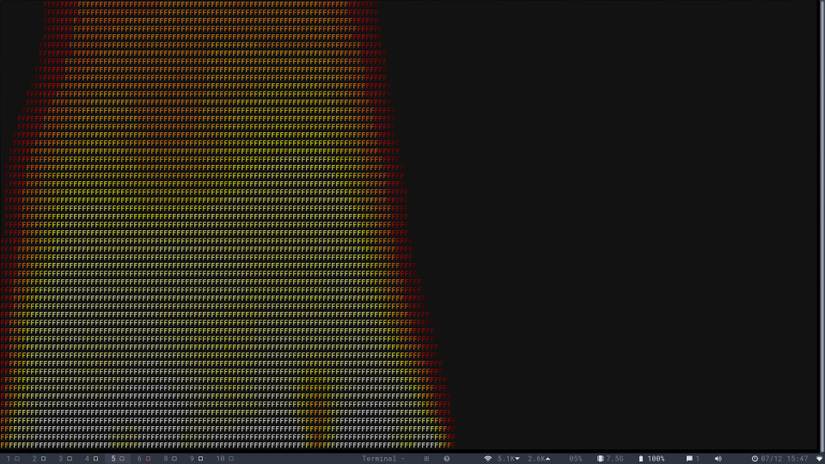Click the grid-like icon right of Terminal
This screenshot has width=825, height=464.
coord(427,459)
